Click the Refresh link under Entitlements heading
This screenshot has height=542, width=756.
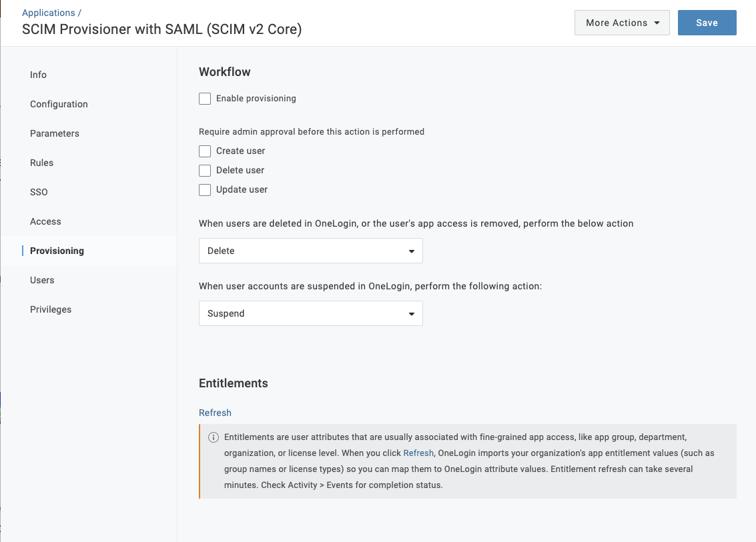pos(215,413)
